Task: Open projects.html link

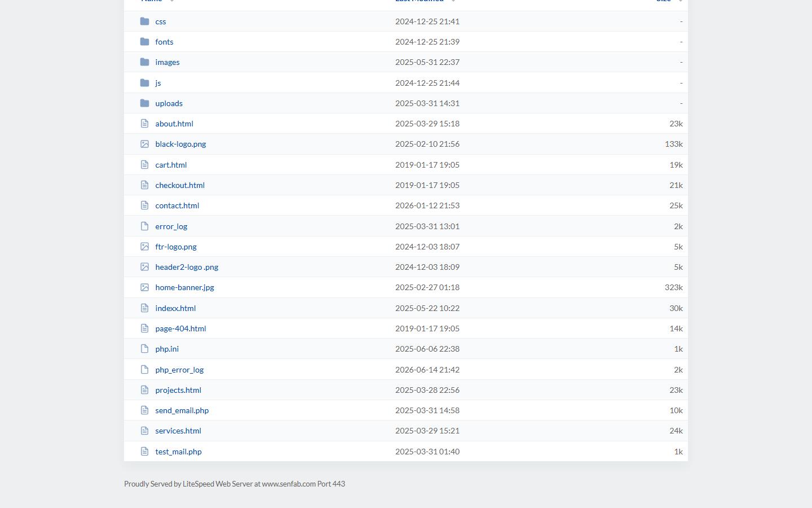Action: pyautogui.click(x=178, y=390)
